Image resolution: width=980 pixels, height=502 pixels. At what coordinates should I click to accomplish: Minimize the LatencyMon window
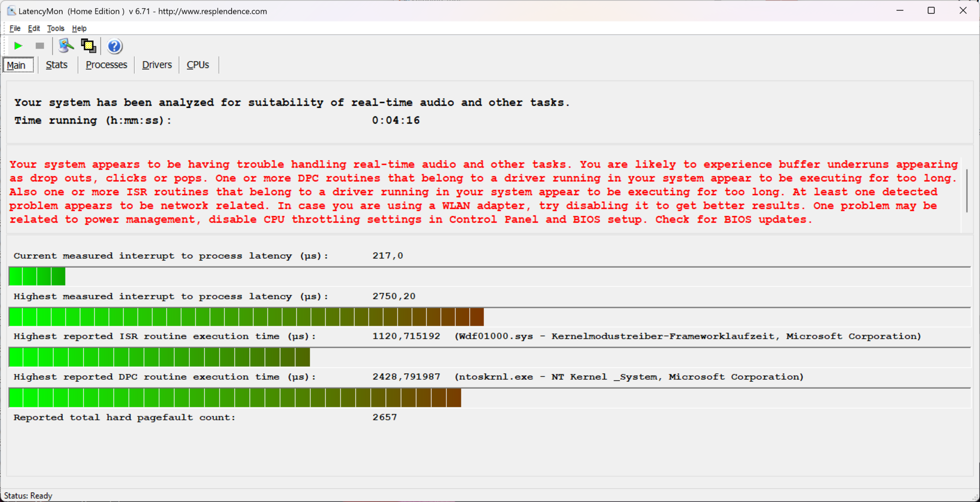[x=900, y=11]
